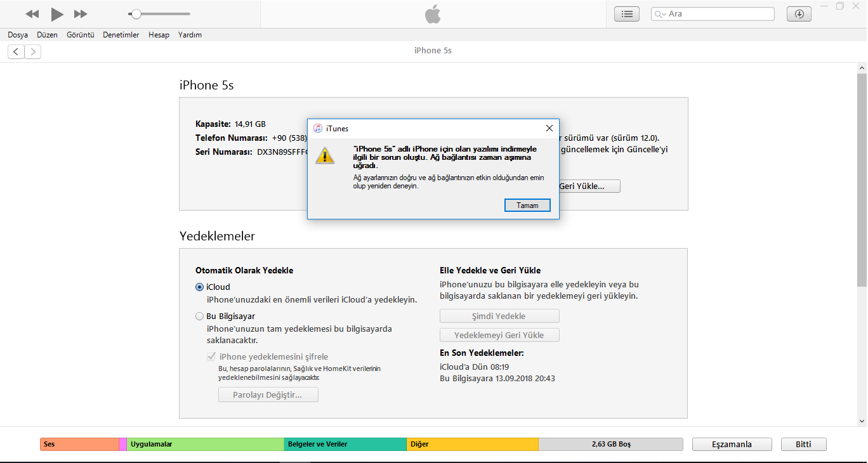Restore down the iTunes window
868x463 pixels.
(840, 6)
